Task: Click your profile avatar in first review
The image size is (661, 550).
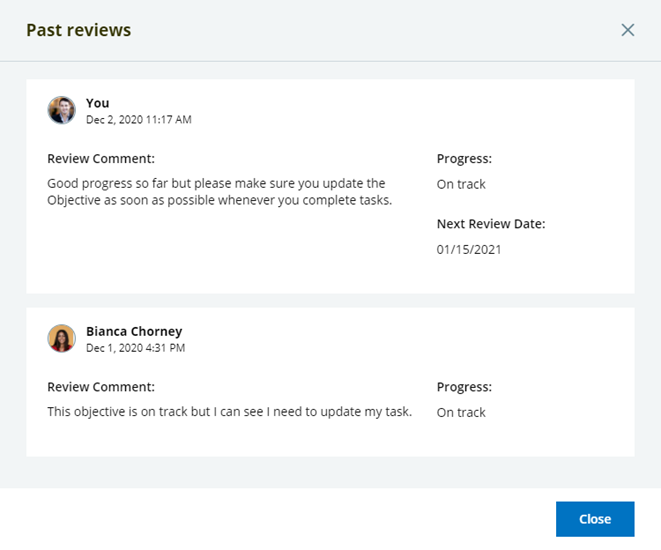Action: click(62, 110)
